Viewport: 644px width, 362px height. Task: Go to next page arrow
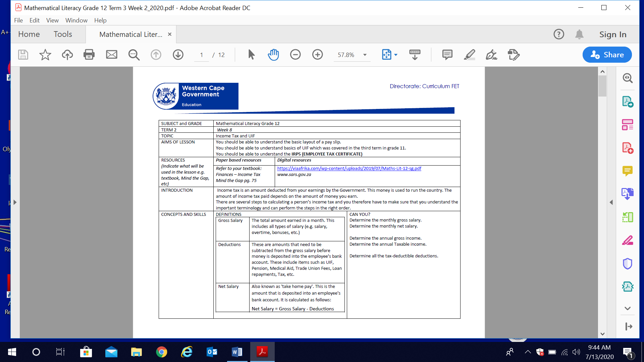(x=178, y=55)
